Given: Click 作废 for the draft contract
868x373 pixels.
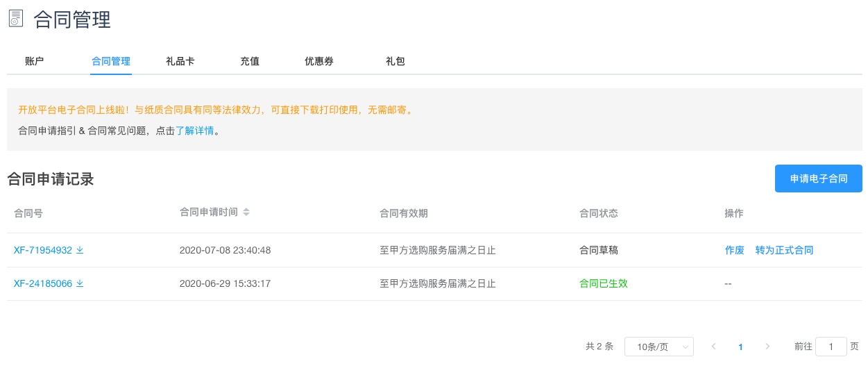Looking at the screenshot, I should [734, 250].
